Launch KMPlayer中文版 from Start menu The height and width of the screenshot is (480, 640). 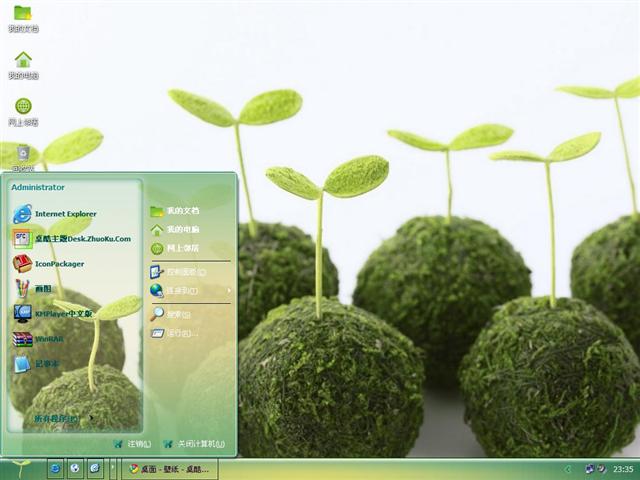coord(53,314)
